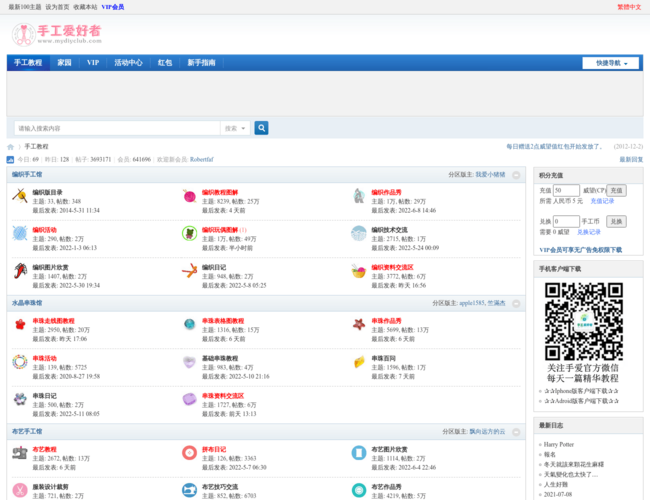Click the 布艺教程 sewing machine icon
Screen dimensions: 650x500
point(19,453)
